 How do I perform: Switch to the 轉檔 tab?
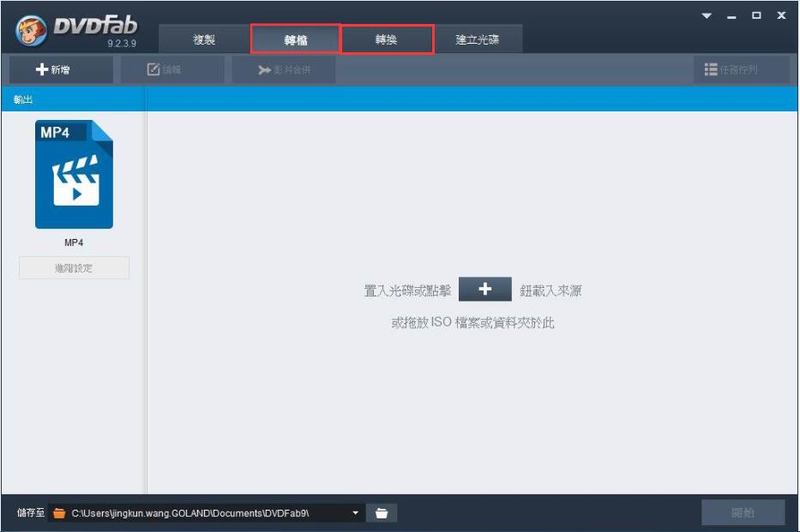tap(295, 39)
